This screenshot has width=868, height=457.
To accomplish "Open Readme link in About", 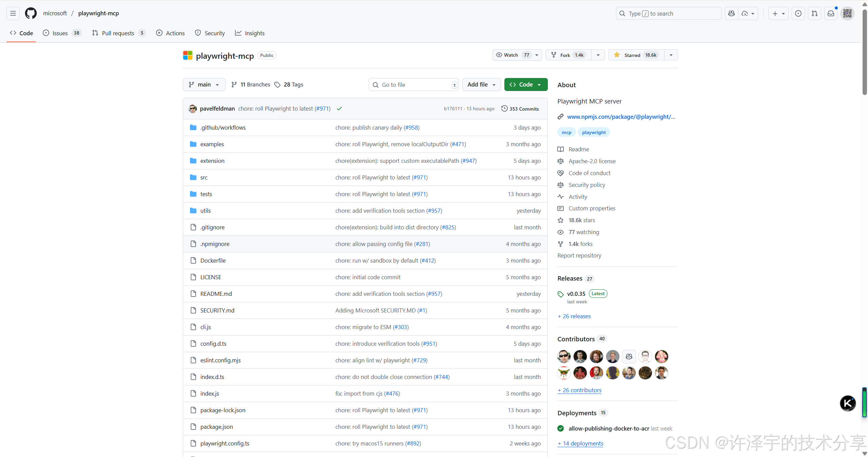I will [579, 149].
